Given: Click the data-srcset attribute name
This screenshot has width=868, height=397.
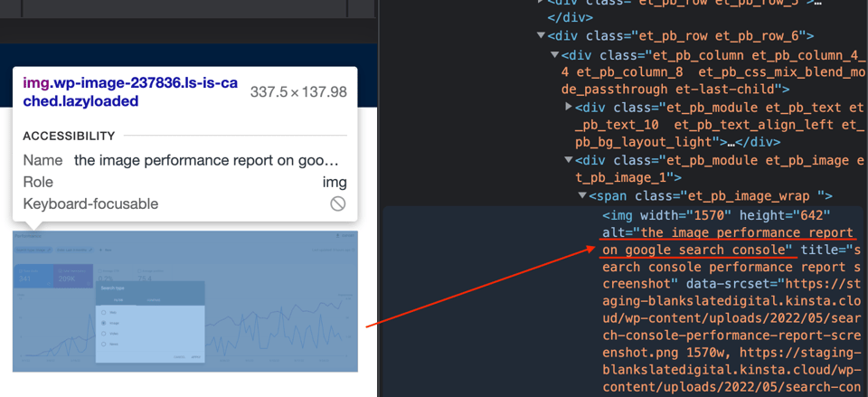Looking at the screenshot, I should coord(729,284).
